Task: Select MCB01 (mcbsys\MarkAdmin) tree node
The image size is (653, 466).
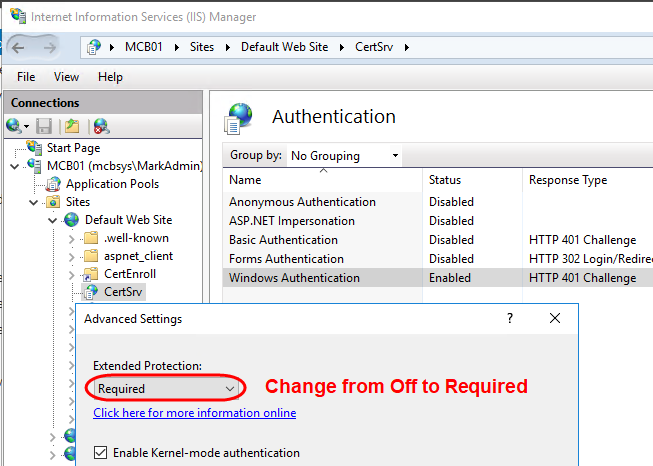Action: (x=125, y=166)
